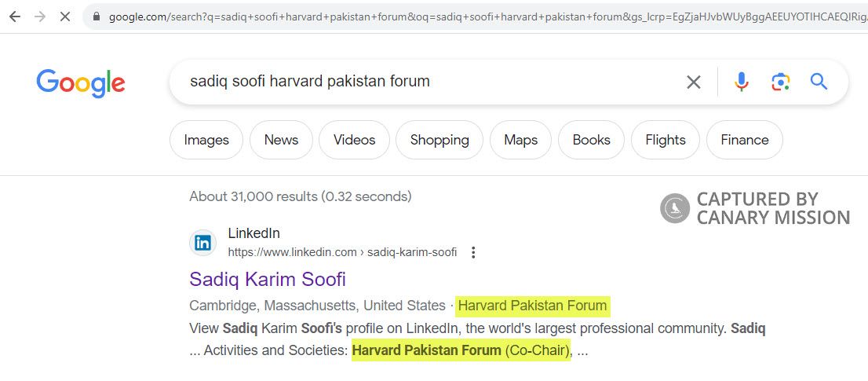
Task: Go to the Google homepage logo
Action: pyautogui.click(x=81, y=82)
